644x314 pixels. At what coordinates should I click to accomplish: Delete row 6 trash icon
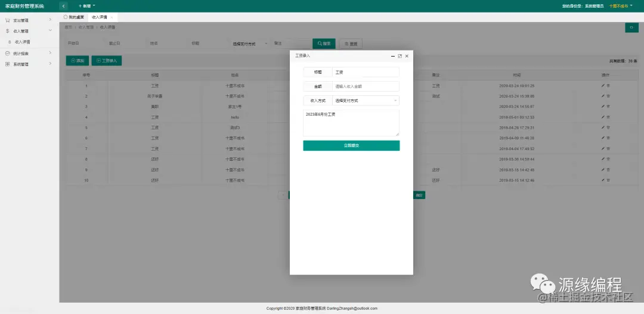608,138
